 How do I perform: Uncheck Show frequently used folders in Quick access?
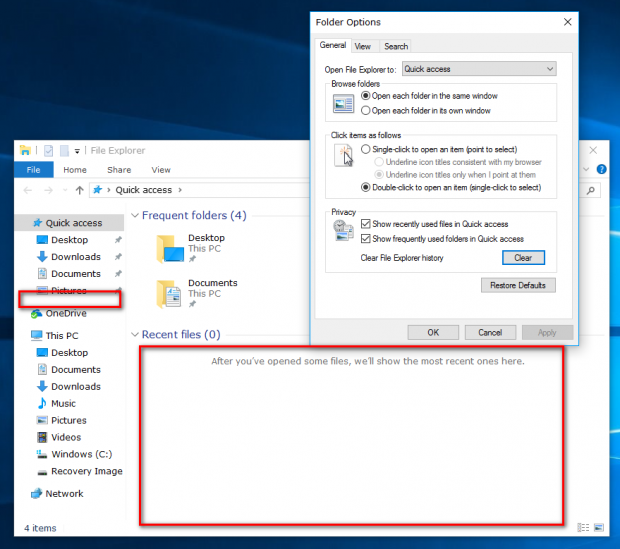click(x=442, y=239)
